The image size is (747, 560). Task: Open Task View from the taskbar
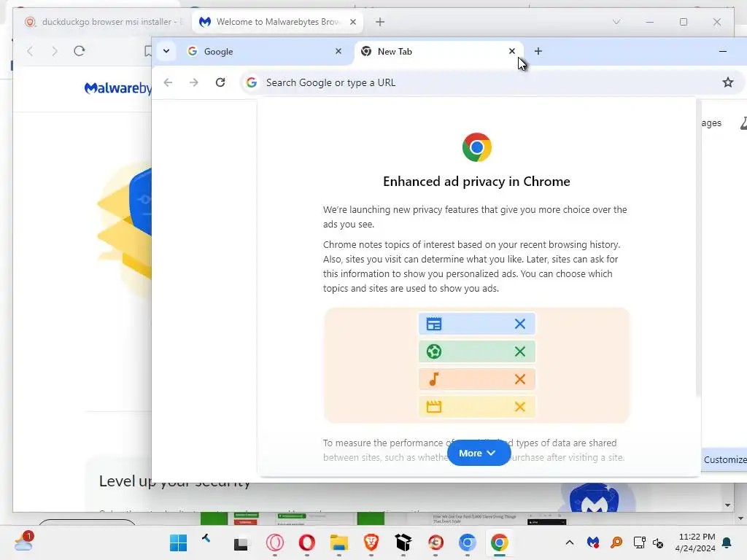pos(241,543)
